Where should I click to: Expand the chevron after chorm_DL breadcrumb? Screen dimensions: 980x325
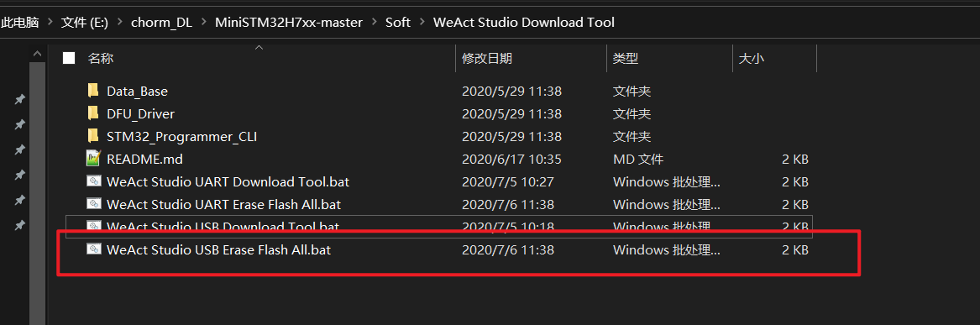[204, 23]
